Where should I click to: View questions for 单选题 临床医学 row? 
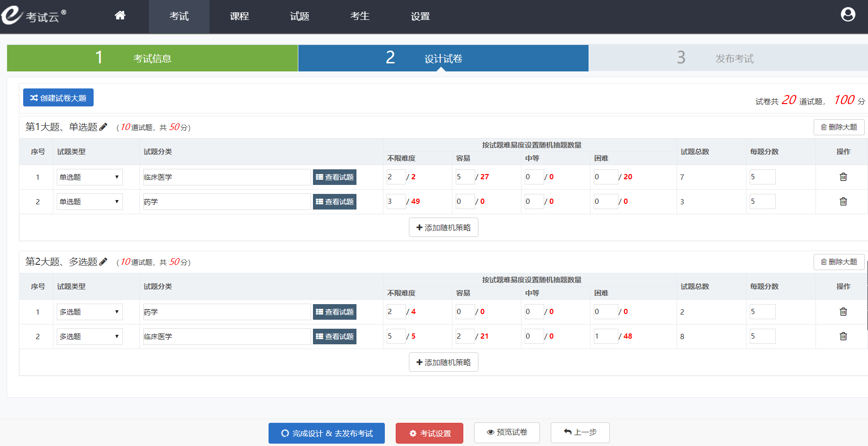coord(335,177)
